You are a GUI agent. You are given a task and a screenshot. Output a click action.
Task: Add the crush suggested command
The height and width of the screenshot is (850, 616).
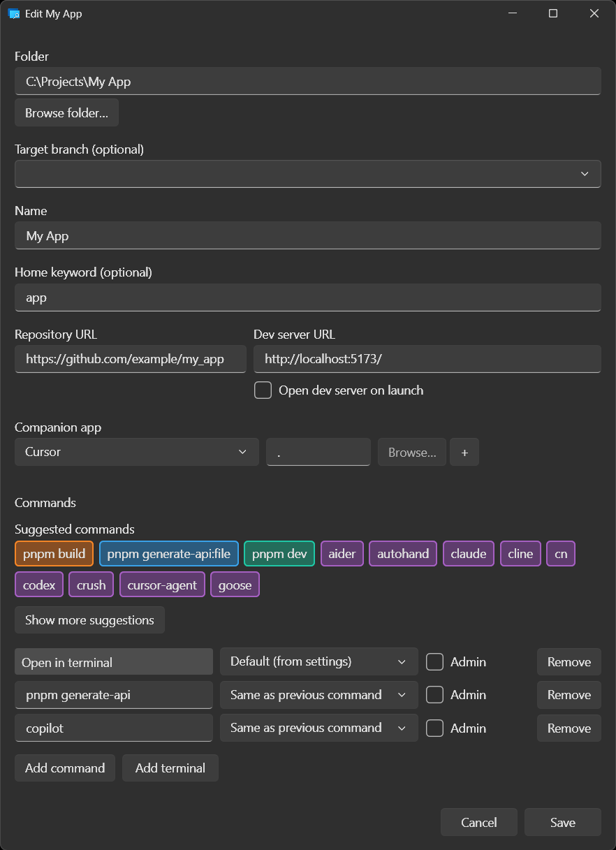click(91, 585)
